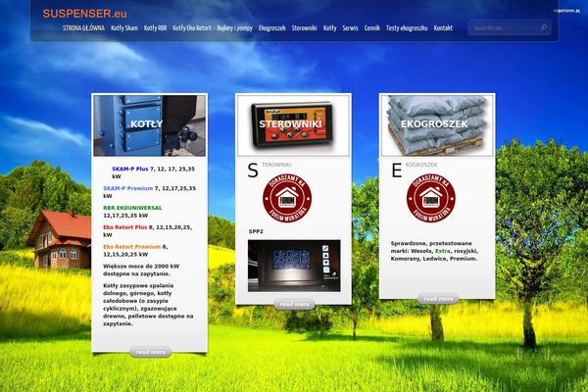Click the 'Kotły zasypowe spalania' paragraph
The width and height of the screenshot is (588, 392).
[x=148, y=305]
